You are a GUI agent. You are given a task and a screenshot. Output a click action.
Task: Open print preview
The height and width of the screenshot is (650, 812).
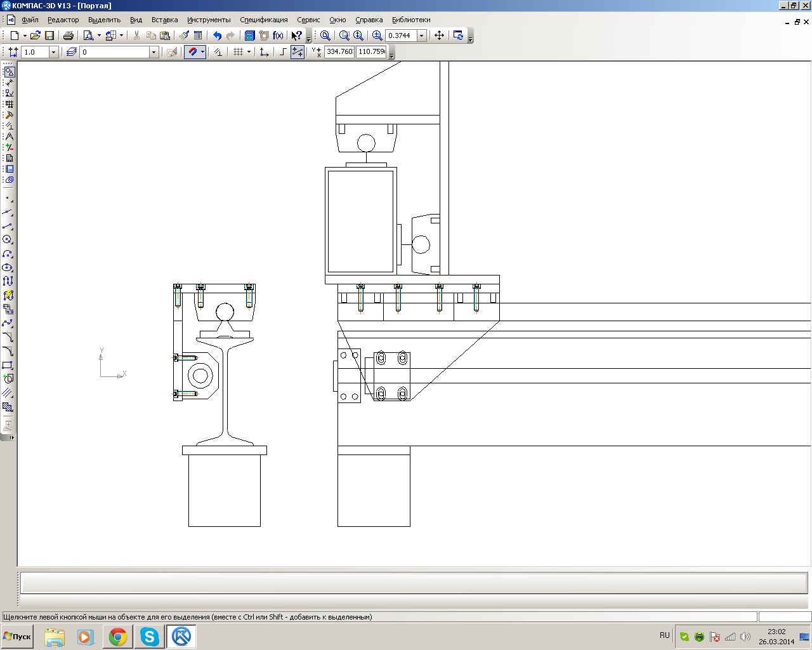pos(89,36)
